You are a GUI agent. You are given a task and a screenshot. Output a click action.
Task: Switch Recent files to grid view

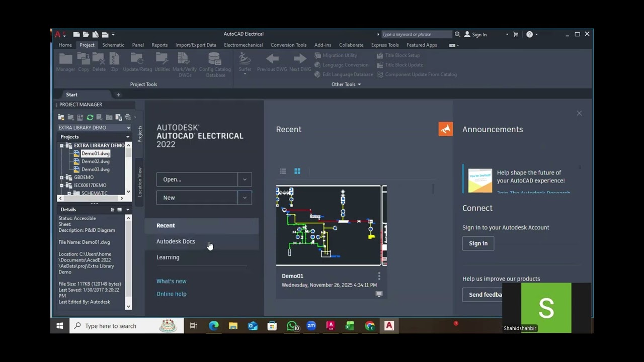tap(297, 171)
